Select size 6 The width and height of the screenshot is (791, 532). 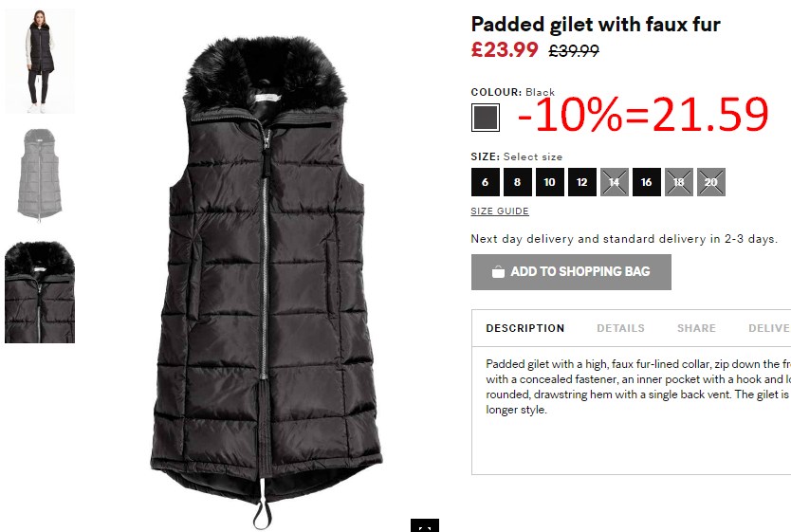(x=486, y=182)
